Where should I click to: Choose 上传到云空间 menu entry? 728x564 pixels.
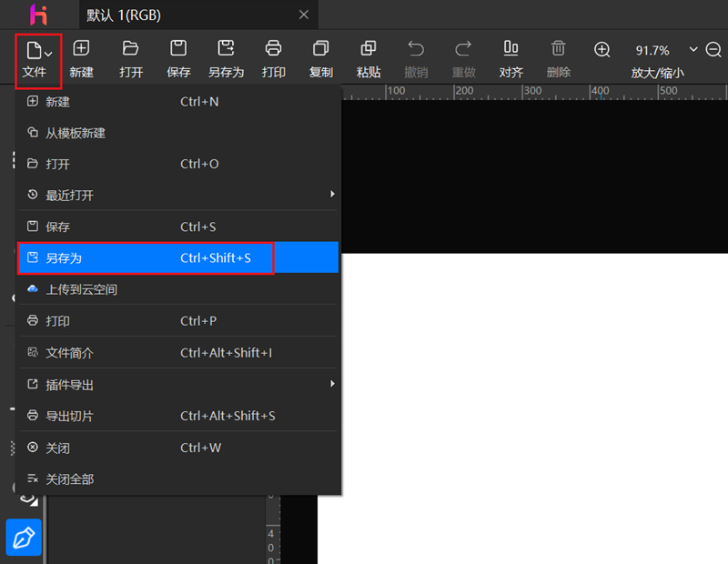click(x=178, y=289)
